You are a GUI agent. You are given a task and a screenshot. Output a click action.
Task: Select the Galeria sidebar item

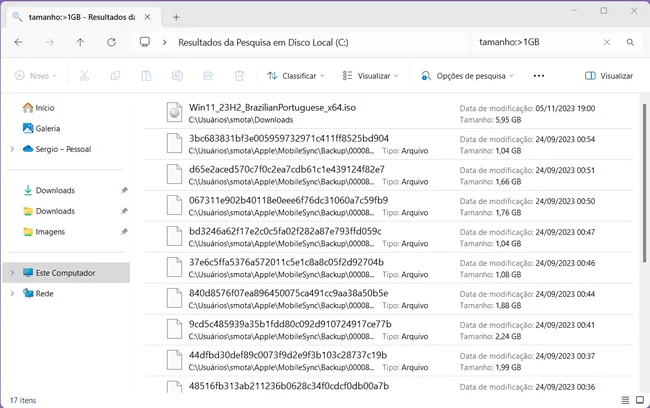click(47, 128)
